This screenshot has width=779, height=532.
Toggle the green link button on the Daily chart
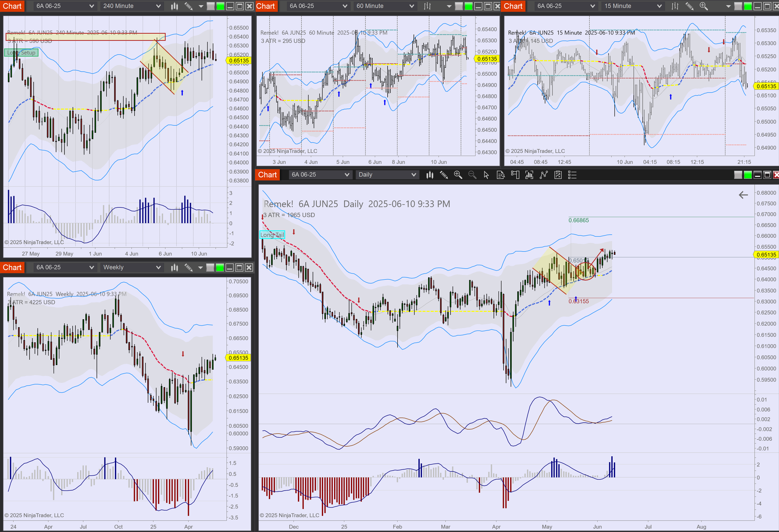tap(748, 175)
